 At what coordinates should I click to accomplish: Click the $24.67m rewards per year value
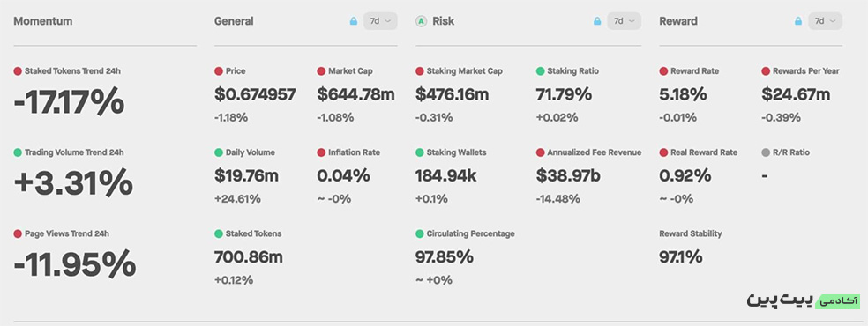tap(796, 94)
